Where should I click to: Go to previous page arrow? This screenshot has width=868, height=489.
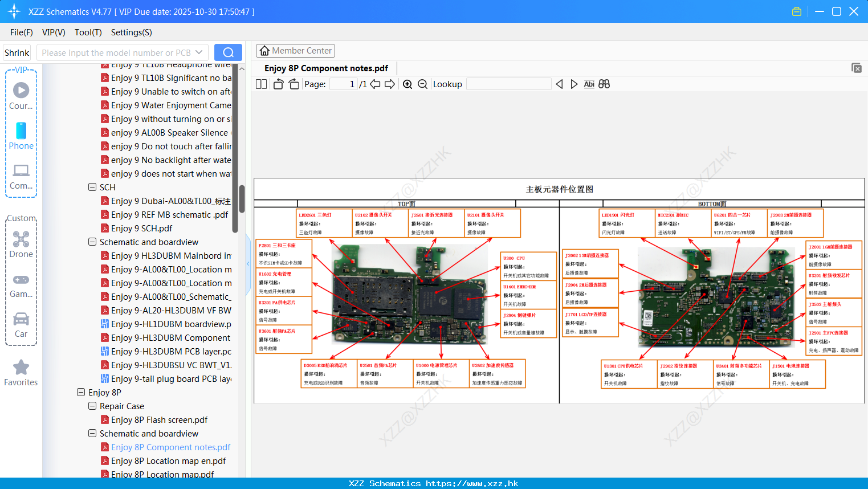coord(375,84)
